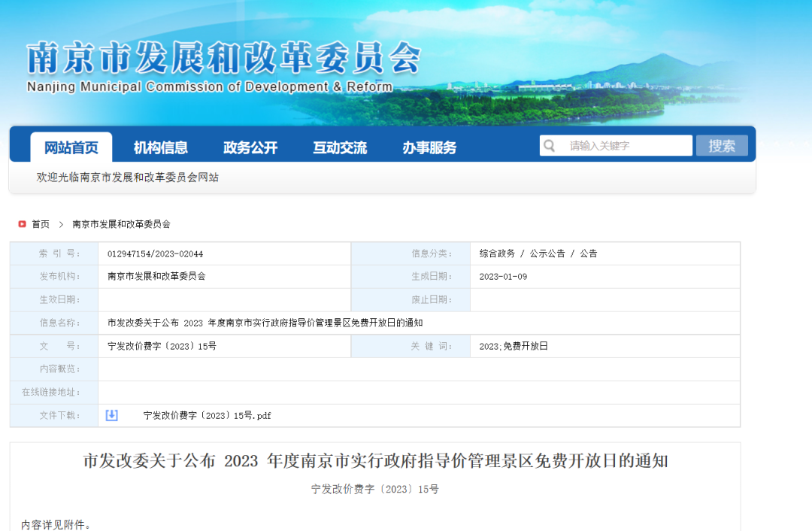
Task: Select index number 012947154/2023-02044
Action: pyautogui.click(x=156, y=254)
